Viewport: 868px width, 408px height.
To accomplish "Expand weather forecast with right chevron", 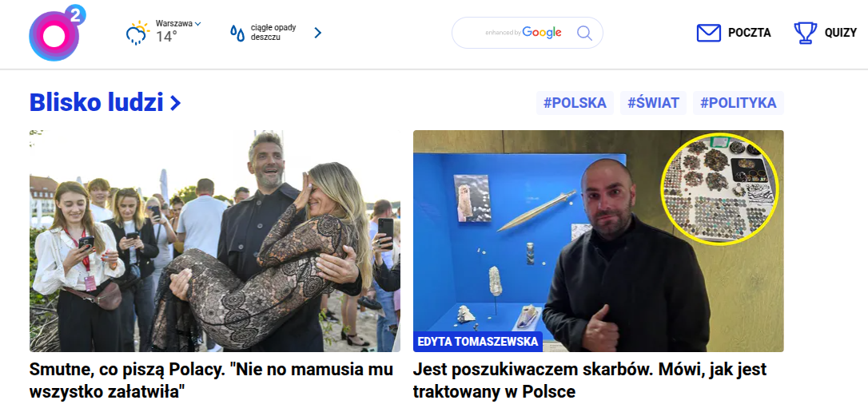I will point(318,33).
